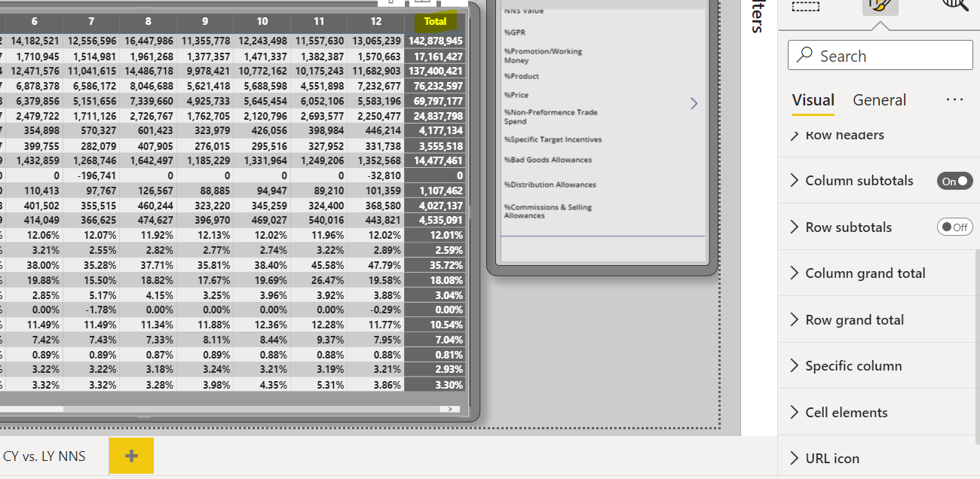
Task: Click total cell 12.01%
Action: click(x=435, y=235)
